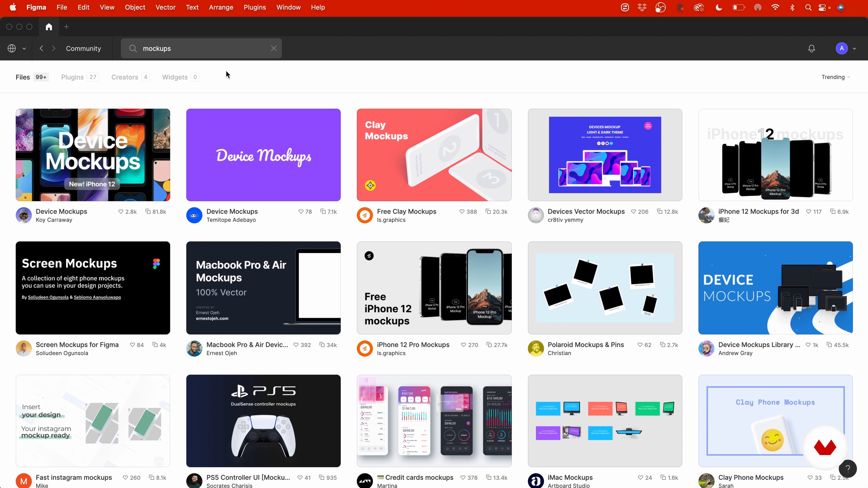
Task: Open iMac Mockups file title
Action: 570,478
